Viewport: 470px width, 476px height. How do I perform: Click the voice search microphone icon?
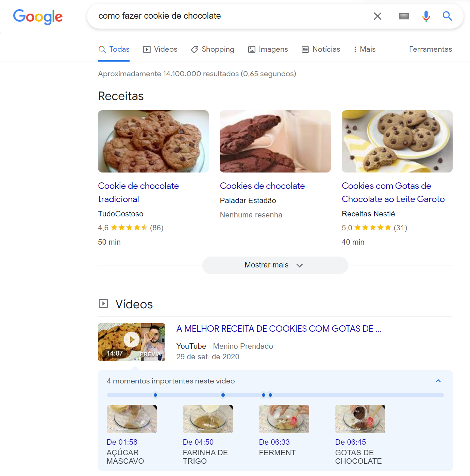[x=425, y=16]
